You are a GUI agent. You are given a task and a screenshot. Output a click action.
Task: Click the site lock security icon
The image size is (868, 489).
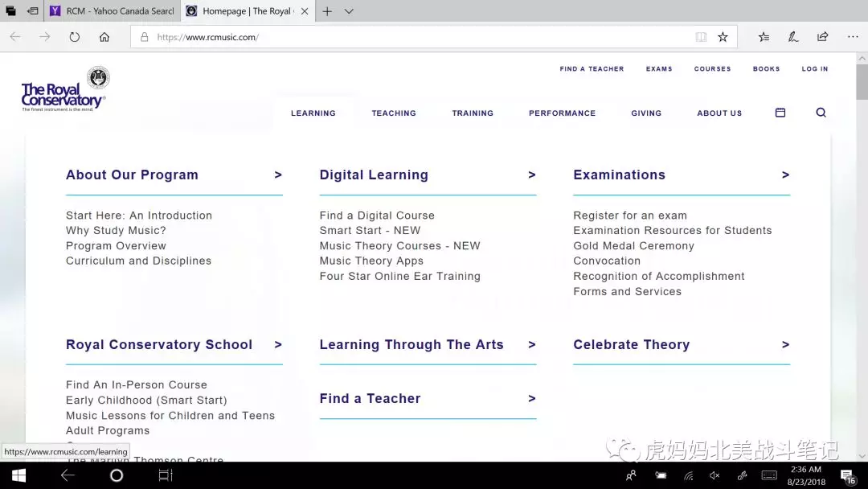click(145, 37)
